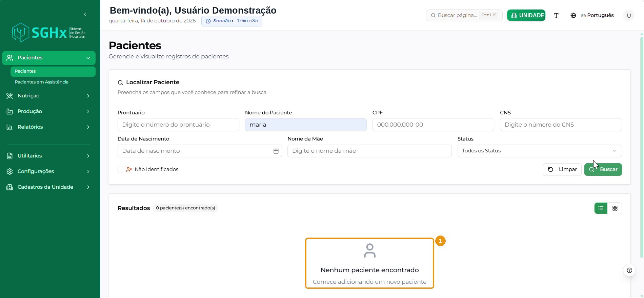This screenshot has width=644, height=298.
Task: Switch to grid view
Action: coord(615,208)
